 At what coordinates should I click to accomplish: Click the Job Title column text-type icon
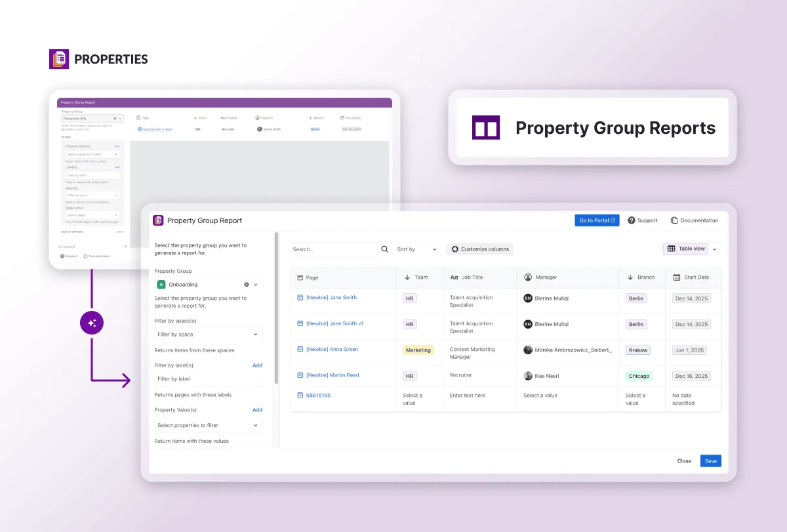click(454, 277)
